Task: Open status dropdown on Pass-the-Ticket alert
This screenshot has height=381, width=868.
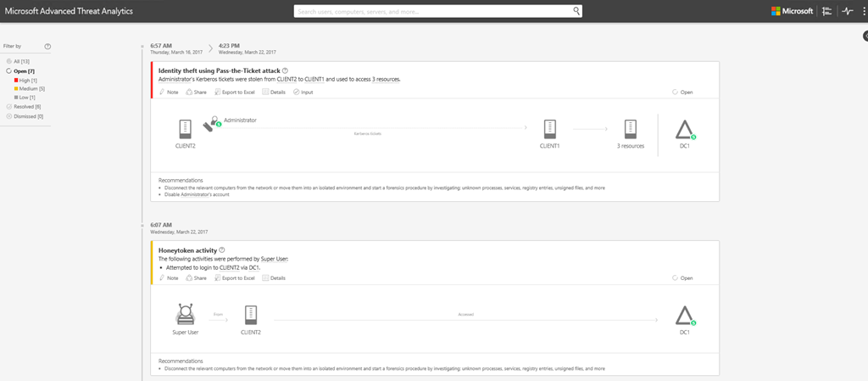Action: 682,92
